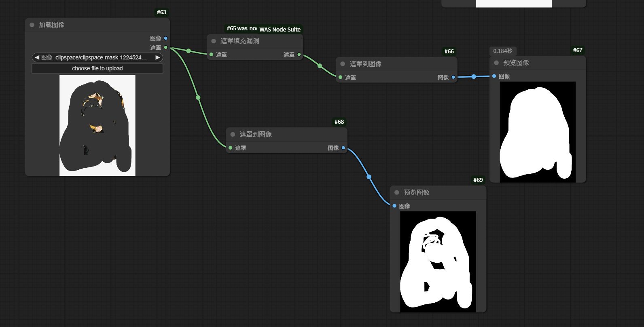Toggle collapse dot on node #66 遮罩到图像
Screen dimensions: 644x327
click(343, 64)
